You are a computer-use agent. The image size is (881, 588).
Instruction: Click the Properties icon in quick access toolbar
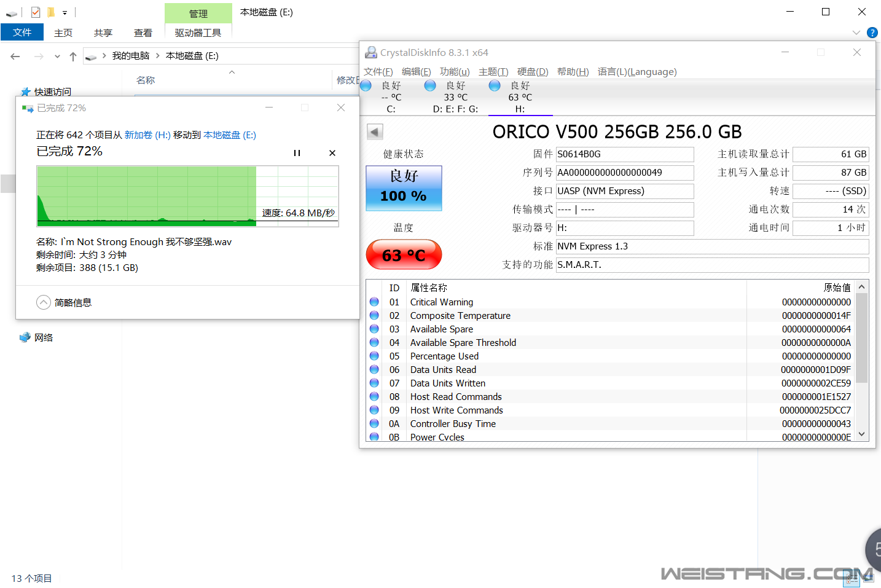(36, 12)
